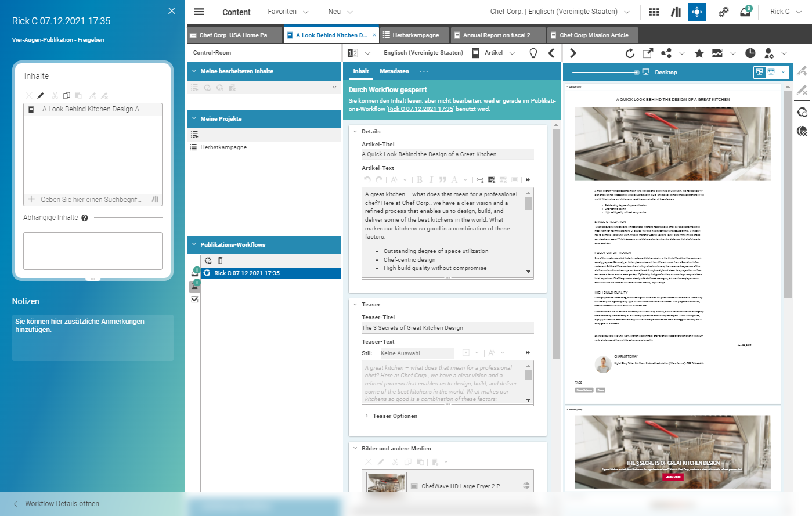Click the lightbulb icon next to Artikel dropdown
This screenshot has width=812, height=516.
533,53
